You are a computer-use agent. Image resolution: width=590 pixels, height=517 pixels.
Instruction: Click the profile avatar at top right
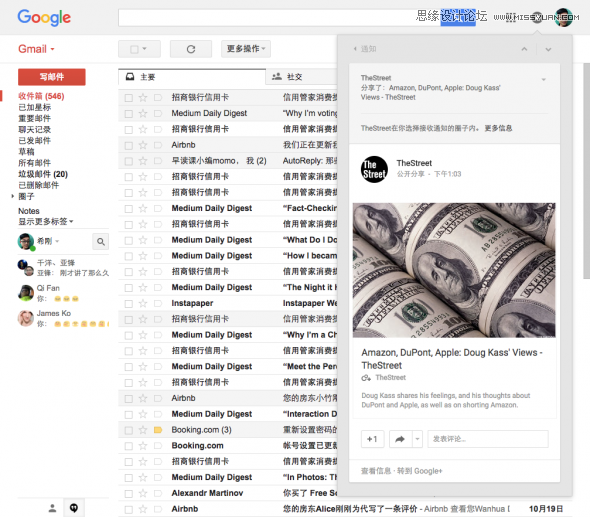pyautogui.click(x=564, y=18)
